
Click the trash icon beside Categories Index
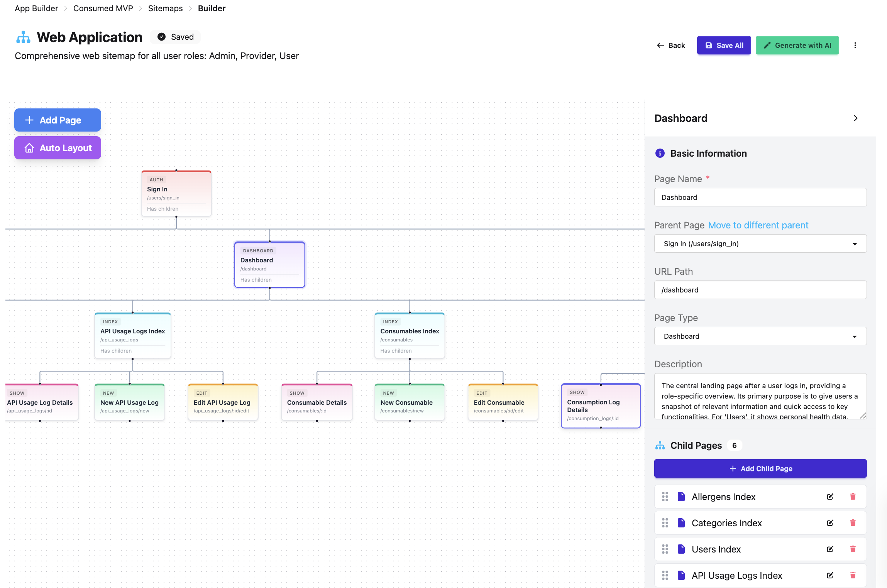click(853, 523)
